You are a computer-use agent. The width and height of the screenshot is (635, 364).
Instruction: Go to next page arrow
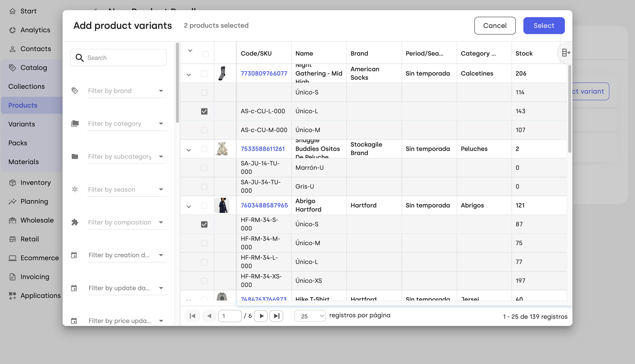[261, 316]
